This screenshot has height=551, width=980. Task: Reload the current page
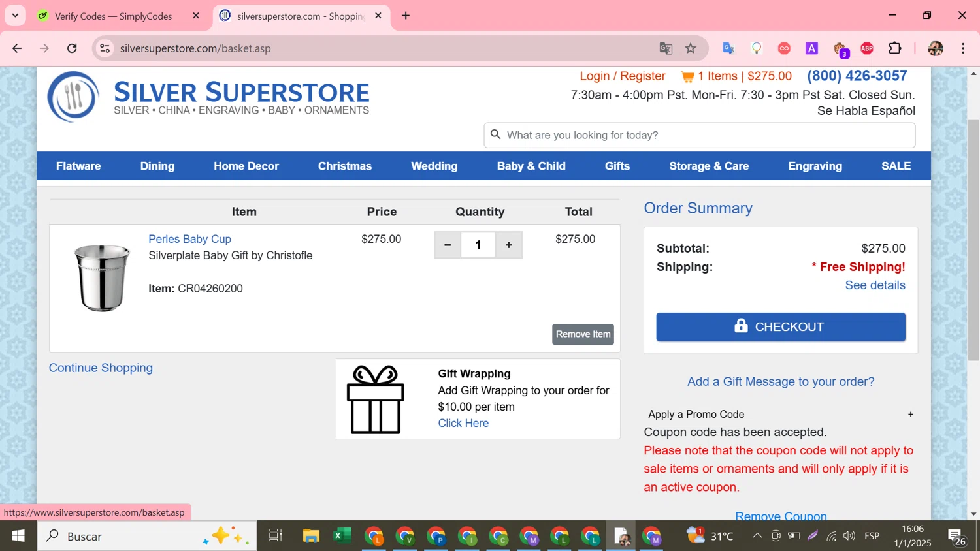click(x=72, y=48)
